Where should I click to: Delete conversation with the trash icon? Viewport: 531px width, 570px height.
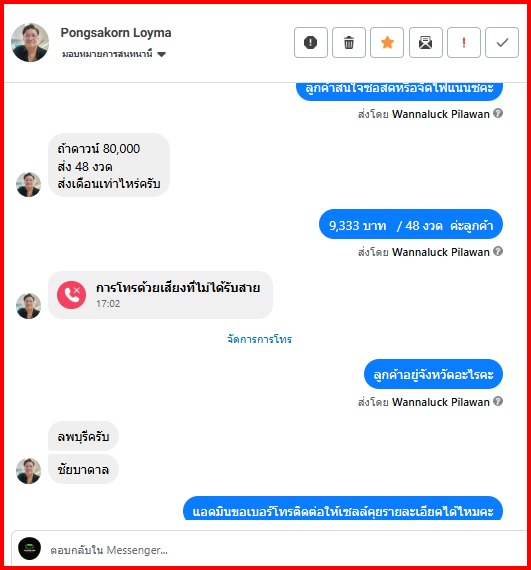349,43
